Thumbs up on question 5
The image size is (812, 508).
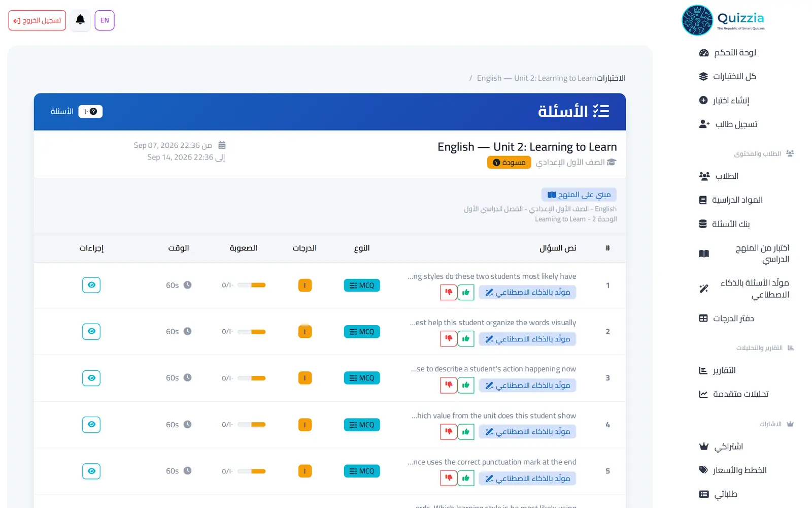466,478
